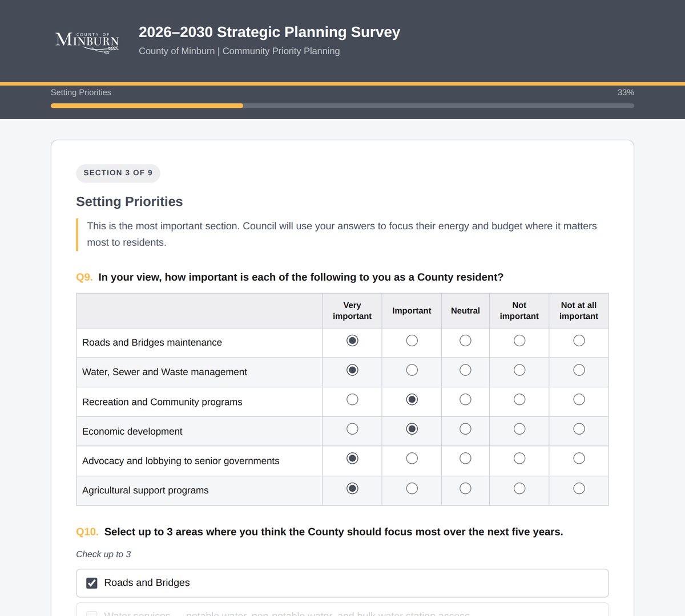Select Not at all important for Advocacy and lobbying

tap(579, 459)
